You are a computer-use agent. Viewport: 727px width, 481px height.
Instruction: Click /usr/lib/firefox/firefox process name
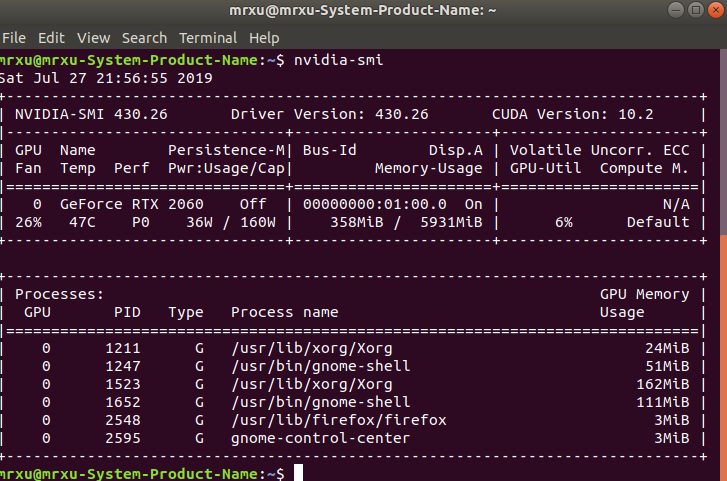(339, 420)
